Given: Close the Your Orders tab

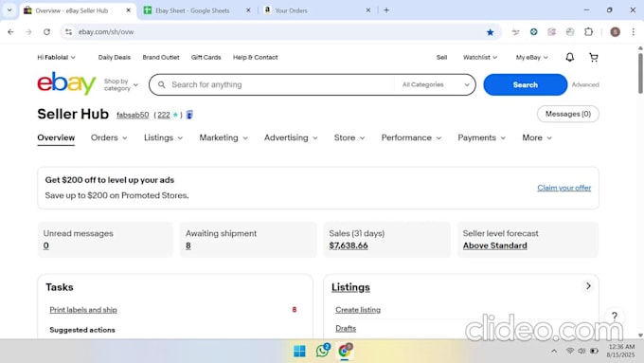Looking at the screenshot, I should pyautogui.click(x=368, y=10).
